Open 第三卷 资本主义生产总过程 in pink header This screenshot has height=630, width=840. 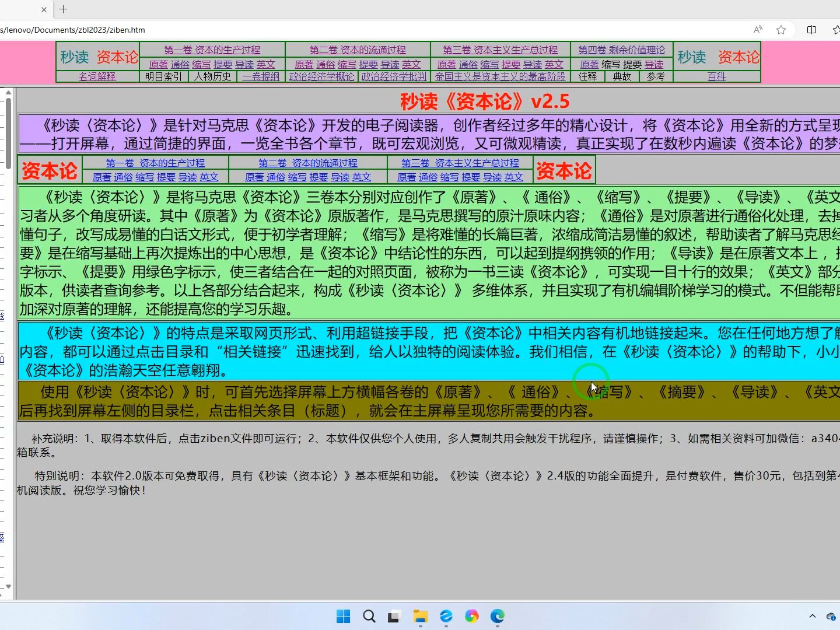point(501,50)
